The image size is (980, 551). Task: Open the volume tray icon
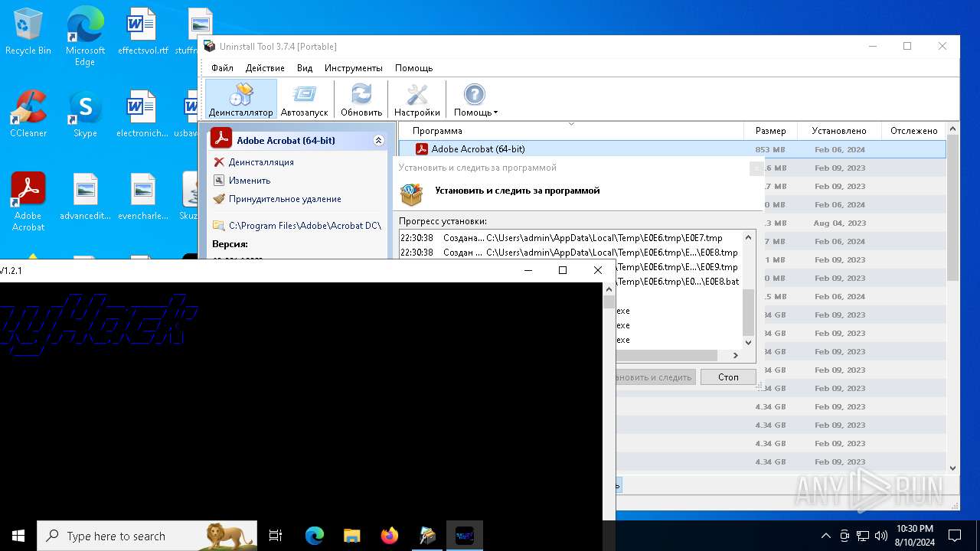click(881, 536)
